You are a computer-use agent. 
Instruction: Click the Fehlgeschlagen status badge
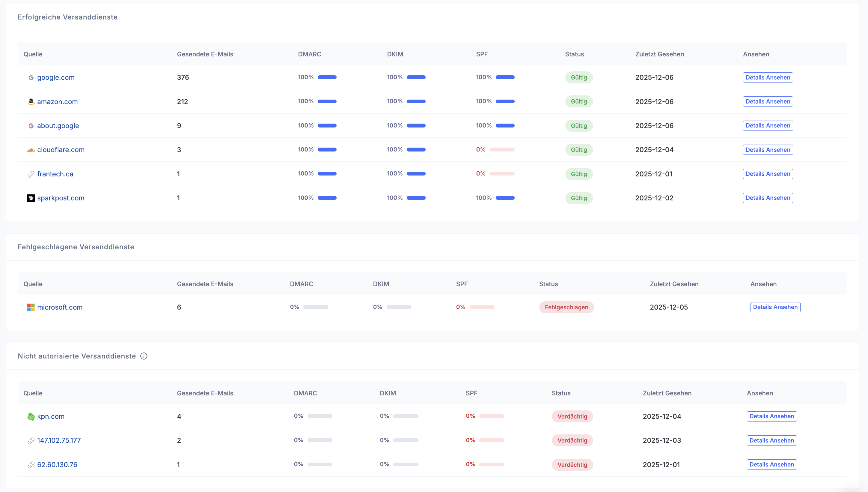pos(566,307)
